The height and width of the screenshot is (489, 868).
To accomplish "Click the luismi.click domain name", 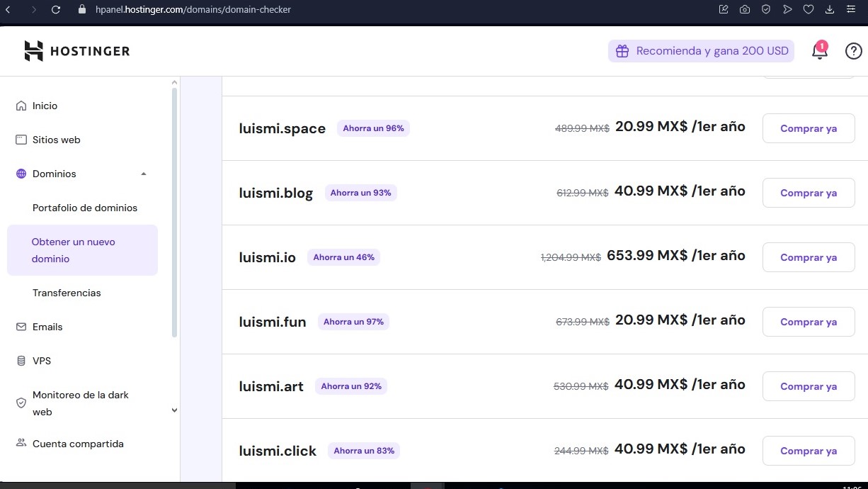I will point(278,451).
